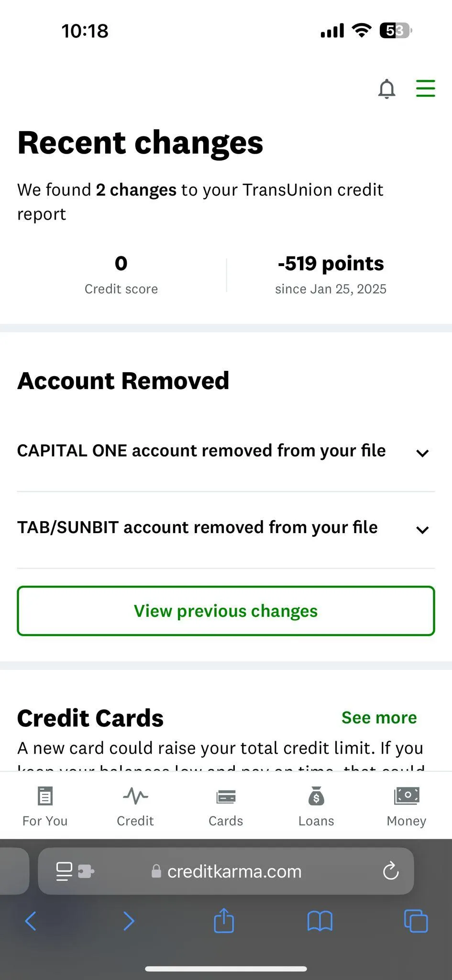Image resolution: width=452 pixels, height=980 pixels.
Task: Tap the creditkarma.com address bar
Action: tap(226, 871)
